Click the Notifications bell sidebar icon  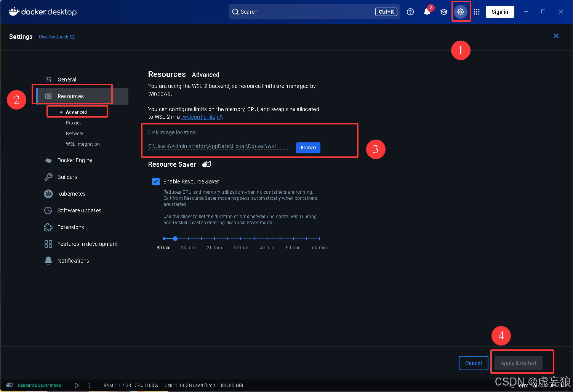pos(48,261)
